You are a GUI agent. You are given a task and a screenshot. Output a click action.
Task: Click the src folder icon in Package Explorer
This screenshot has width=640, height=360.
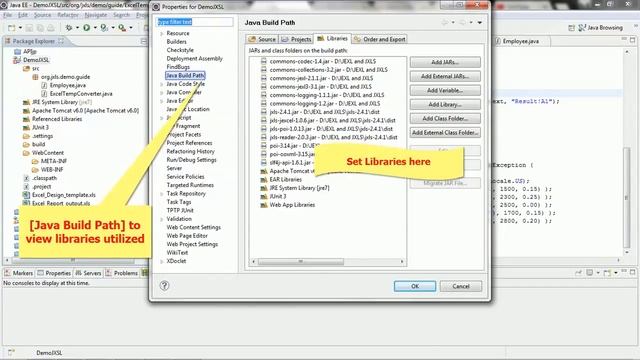27,69
